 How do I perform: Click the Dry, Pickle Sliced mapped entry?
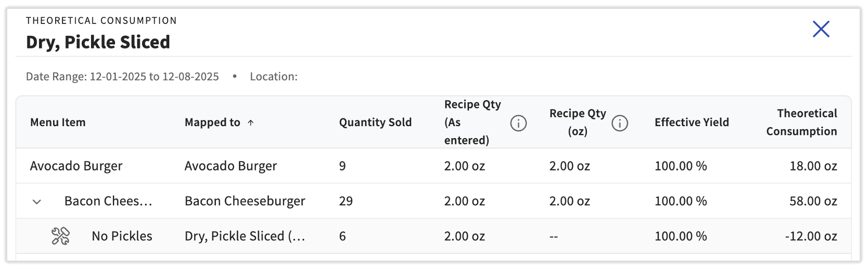coord(245,236)
